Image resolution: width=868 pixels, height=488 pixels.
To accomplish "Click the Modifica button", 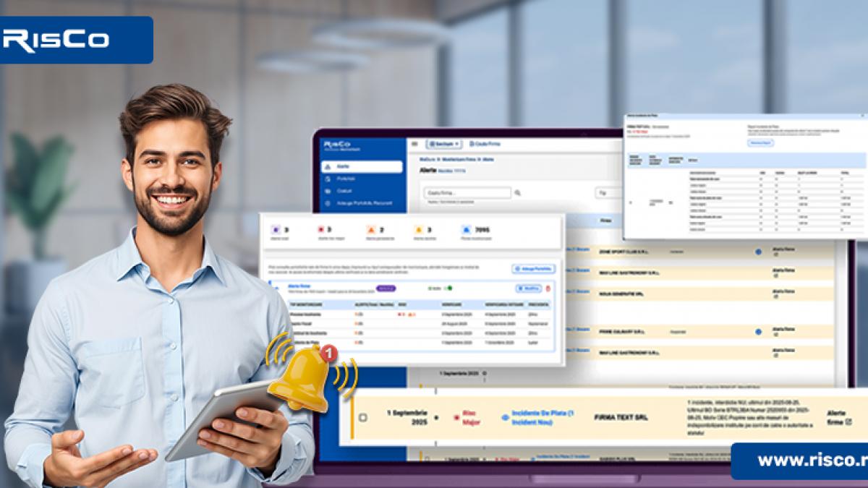I will click(x=529, y=288).
